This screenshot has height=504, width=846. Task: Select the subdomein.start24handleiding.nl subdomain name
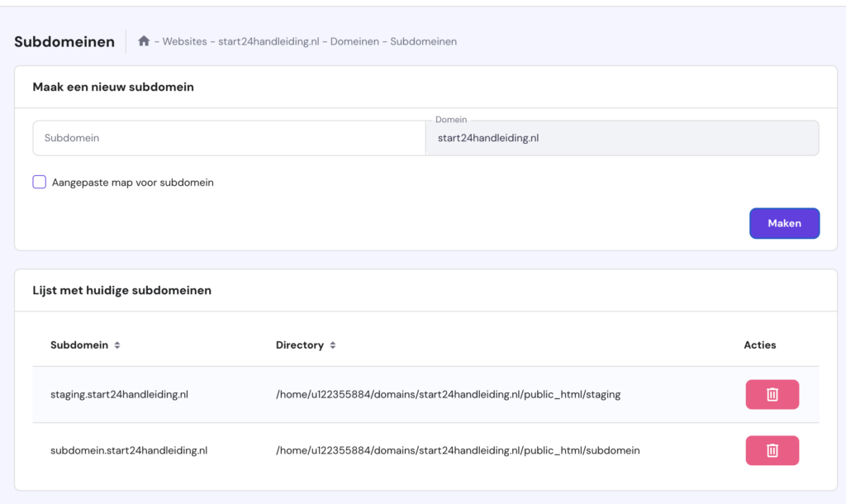tap(128, 451)
